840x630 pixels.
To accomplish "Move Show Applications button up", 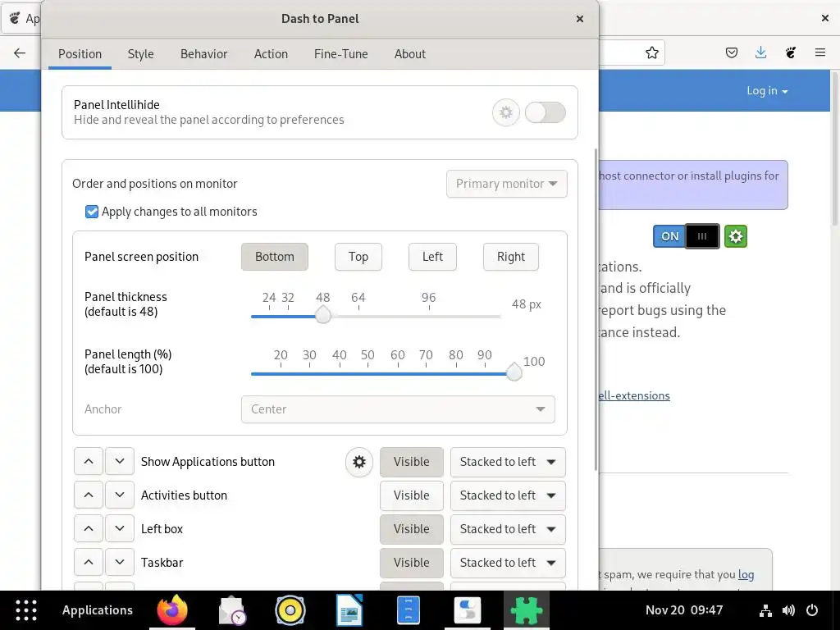I will [89, 462].
